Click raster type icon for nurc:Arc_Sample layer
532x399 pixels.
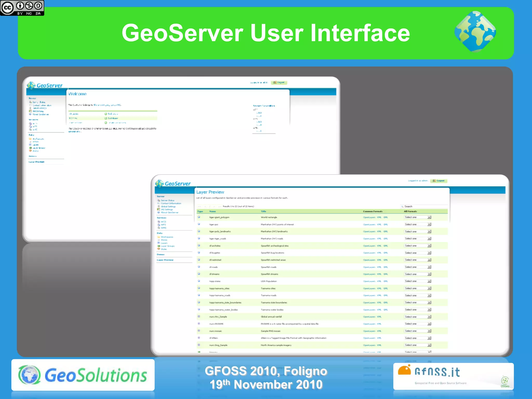pos(199,316)
